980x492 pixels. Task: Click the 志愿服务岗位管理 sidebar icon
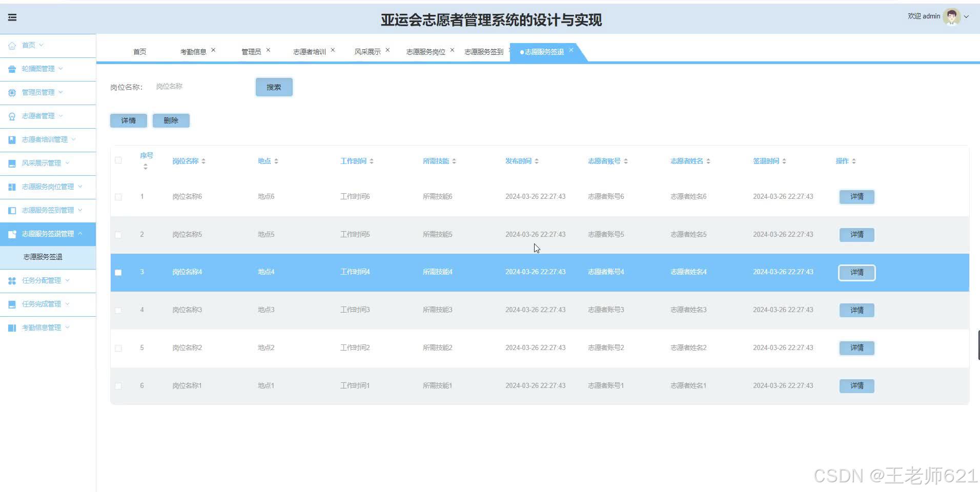(12, 187)
